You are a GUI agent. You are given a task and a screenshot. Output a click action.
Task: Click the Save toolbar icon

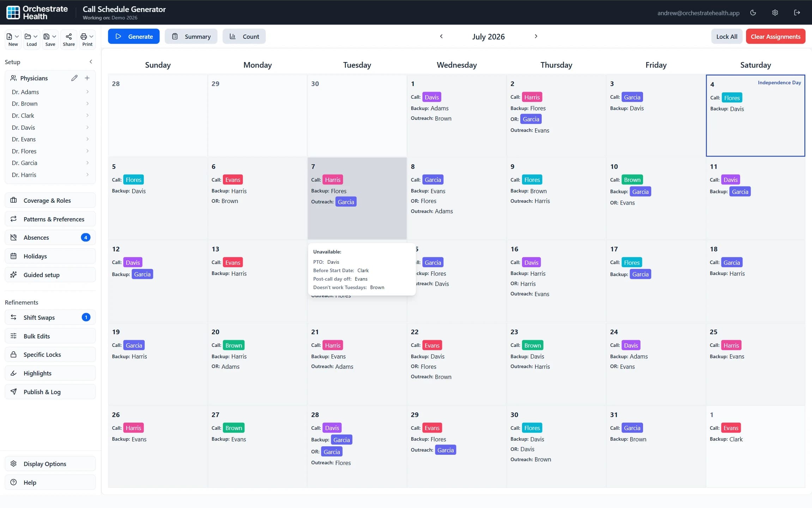(x=50, y=39)
